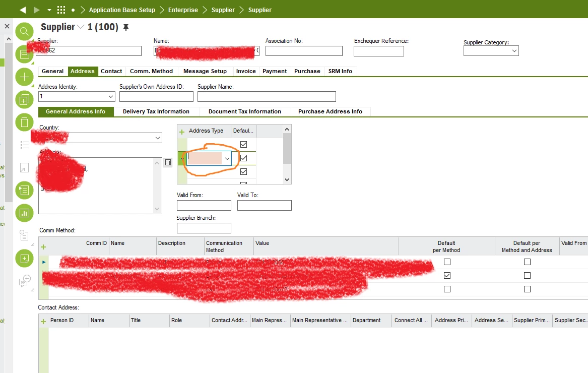Open the green bar chart icon in sidebar

(24, 213)
